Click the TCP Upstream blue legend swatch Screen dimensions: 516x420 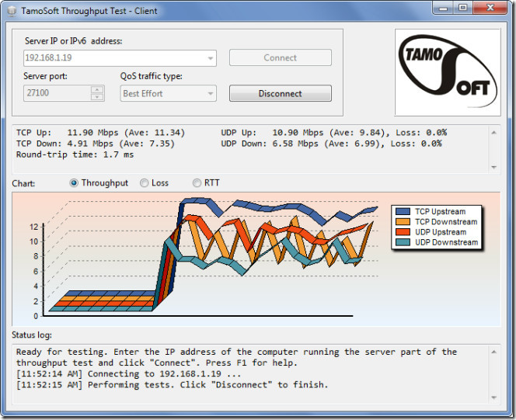pos(403,211)
